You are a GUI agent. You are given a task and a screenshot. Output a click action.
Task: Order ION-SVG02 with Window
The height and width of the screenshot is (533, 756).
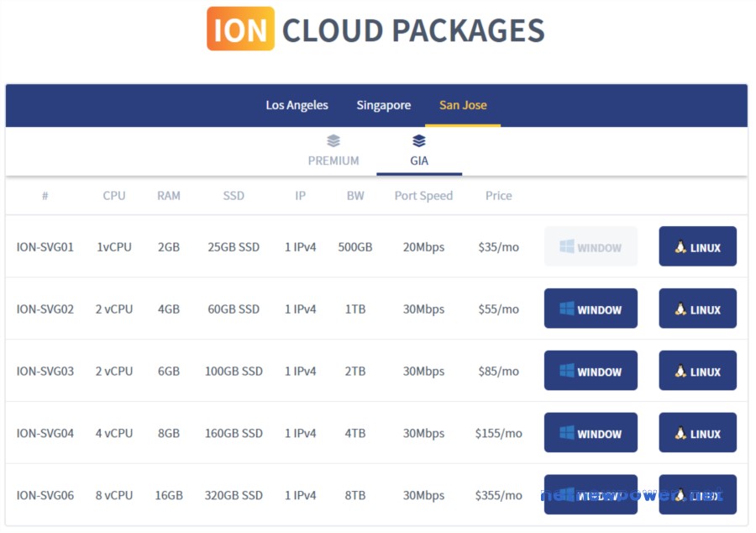coord(591,309)
